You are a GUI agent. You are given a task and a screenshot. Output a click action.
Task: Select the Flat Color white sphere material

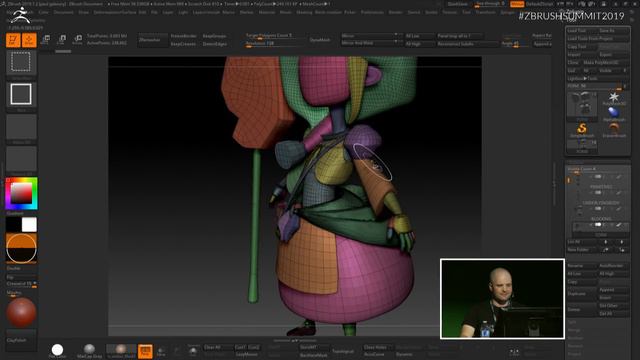(57, 350)
